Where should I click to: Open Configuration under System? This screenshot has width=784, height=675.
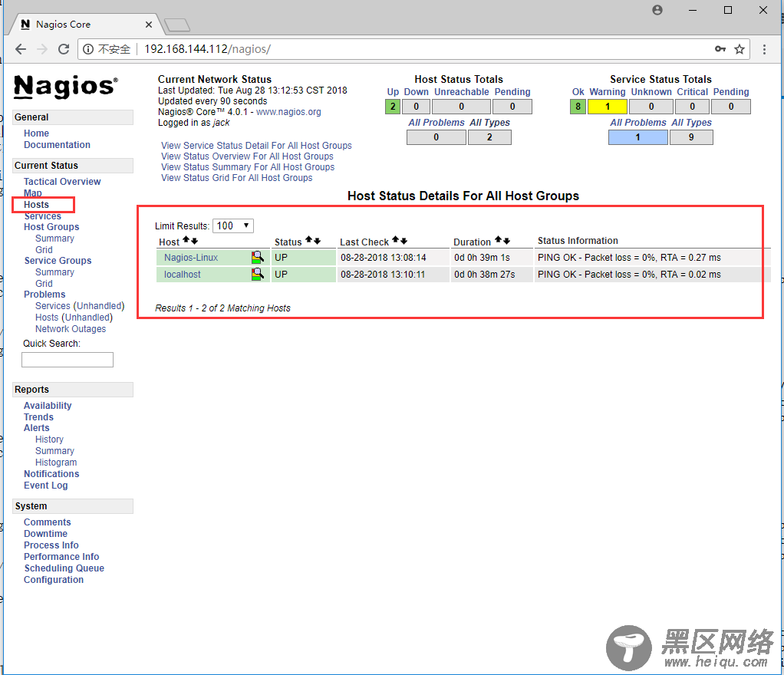point(54,579)
